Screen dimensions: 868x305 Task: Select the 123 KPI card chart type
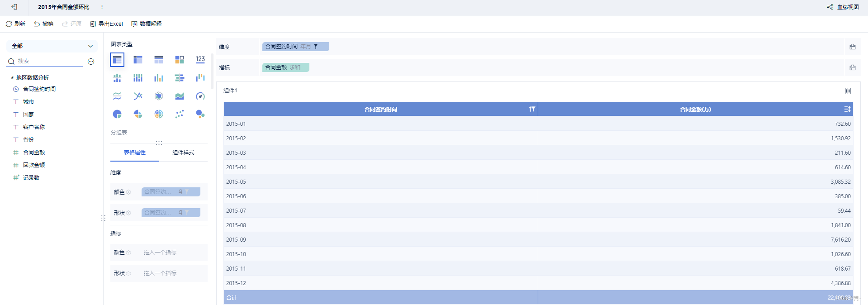pos(200,60)
